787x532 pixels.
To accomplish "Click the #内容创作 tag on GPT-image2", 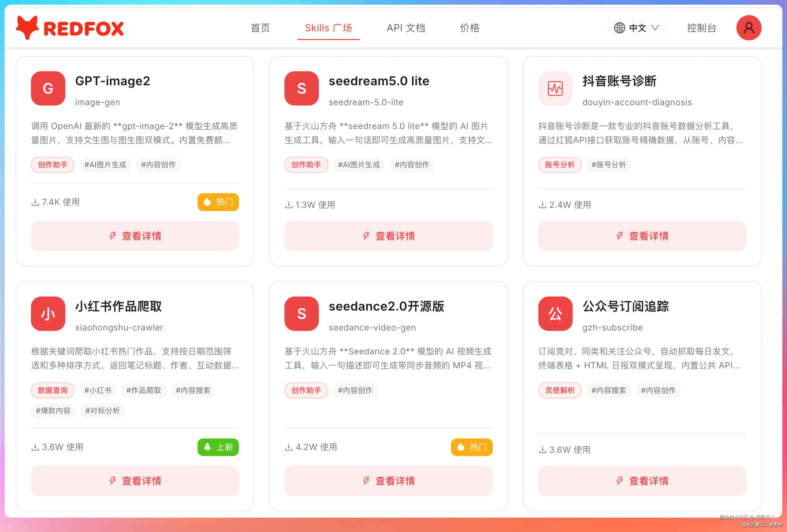I will [158, 165].
